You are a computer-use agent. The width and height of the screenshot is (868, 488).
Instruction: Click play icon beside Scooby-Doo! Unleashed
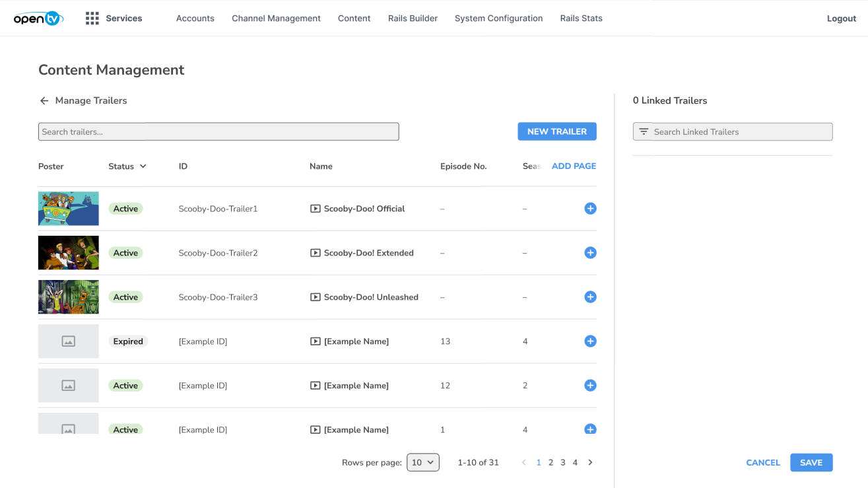(316, 297)
